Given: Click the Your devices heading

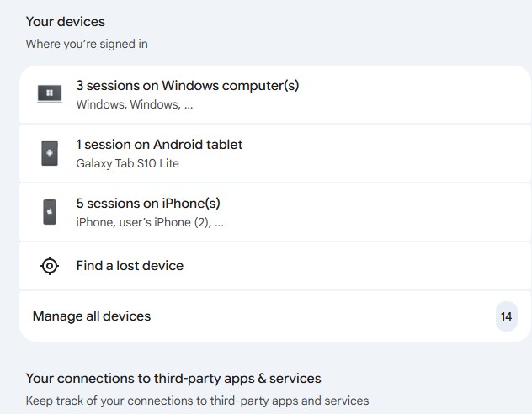Looking at the screenshot, I should click(66, 22).
